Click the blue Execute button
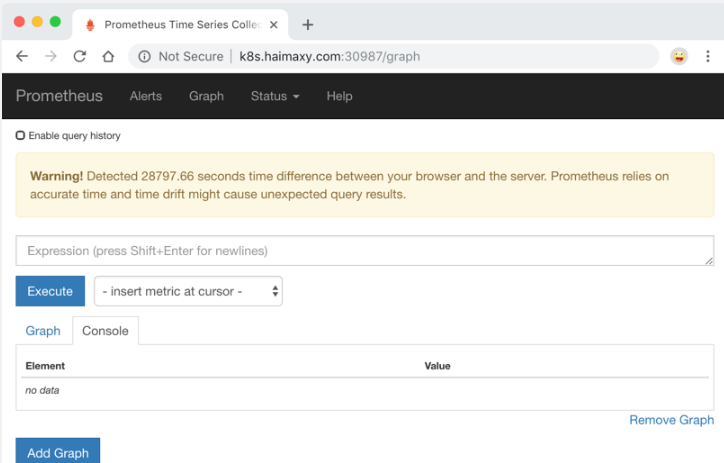Image resolution: width=724 pixels, height=463 pixels. pos(50,291)
